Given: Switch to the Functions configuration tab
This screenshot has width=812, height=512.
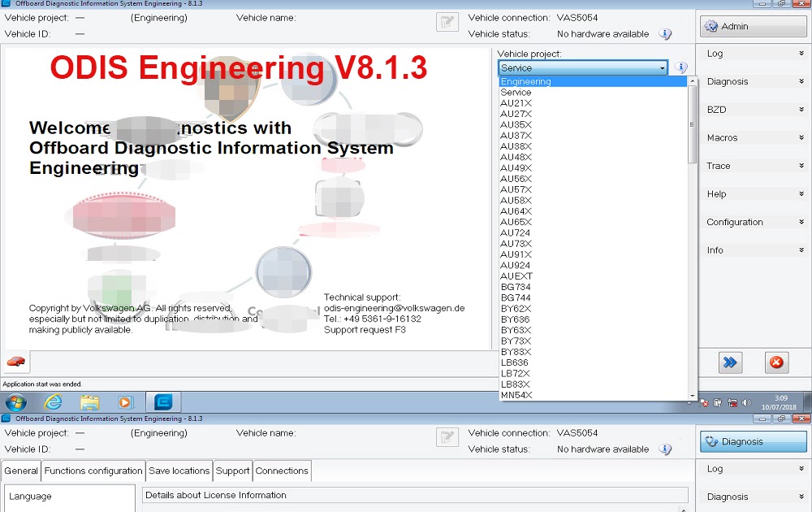Looking at the screenshot, I should click(93, 471).
